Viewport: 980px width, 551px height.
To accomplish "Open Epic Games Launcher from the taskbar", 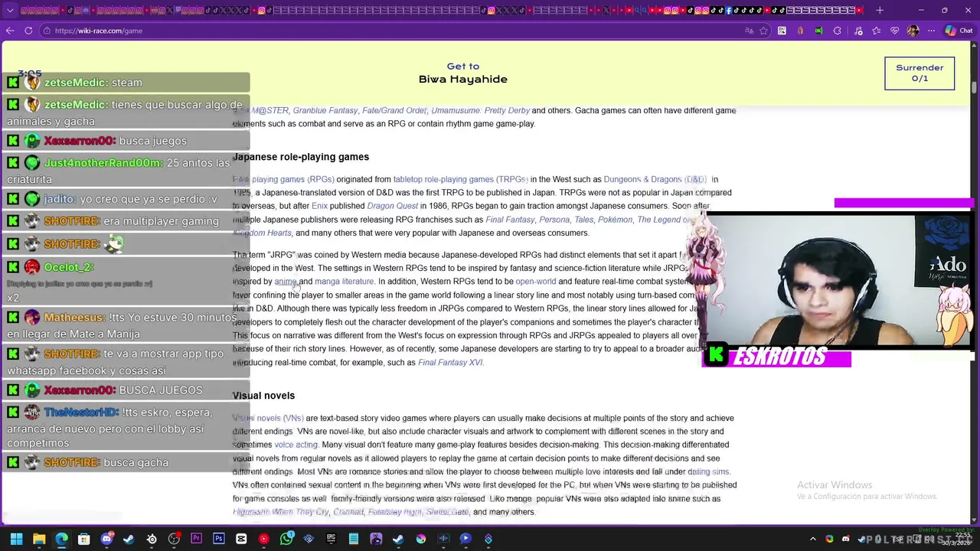I will click(x=331, y=539).
